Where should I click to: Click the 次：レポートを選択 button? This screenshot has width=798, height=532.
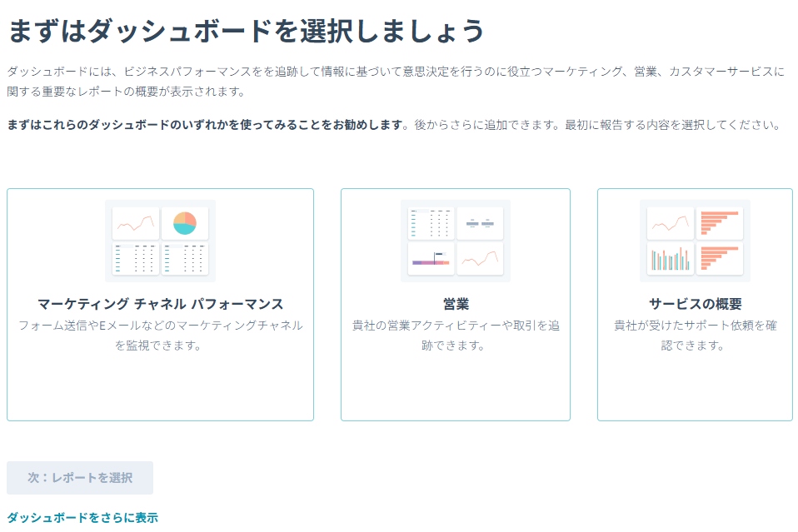coord(79,478)
